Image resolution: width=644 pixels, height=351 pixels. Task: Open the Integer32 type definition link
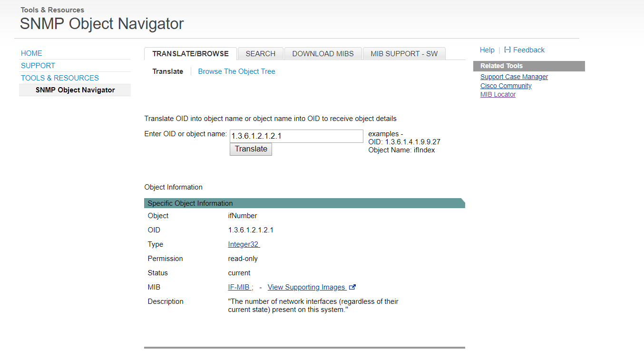pyautogui.click(x=243, y=244)
